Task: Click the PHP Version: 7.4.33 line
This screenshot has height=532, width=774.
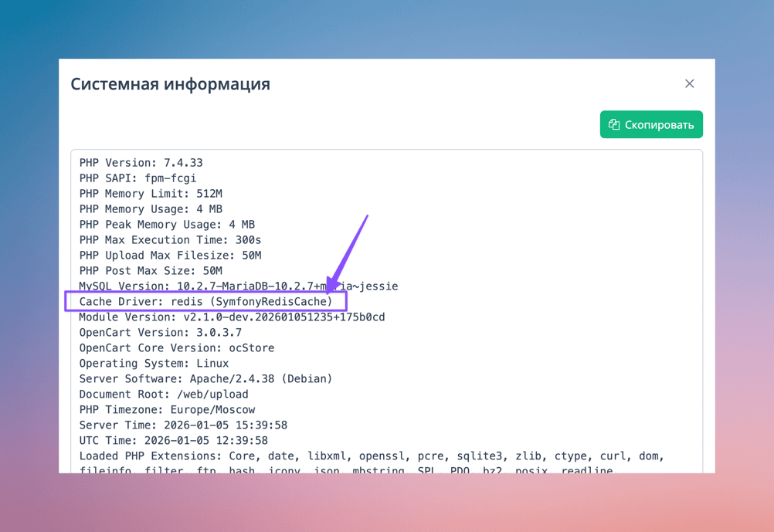Action: point(141,163)
